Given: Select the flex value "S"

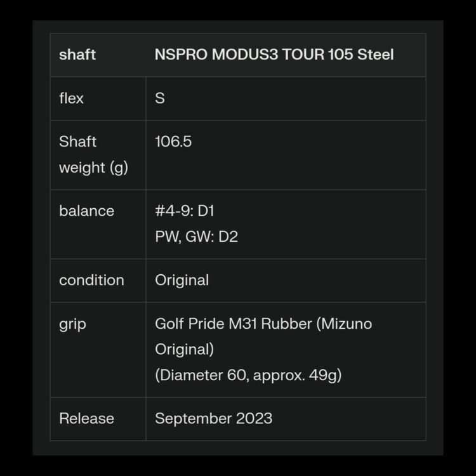Looking at the screenshot, I should 159,98.
